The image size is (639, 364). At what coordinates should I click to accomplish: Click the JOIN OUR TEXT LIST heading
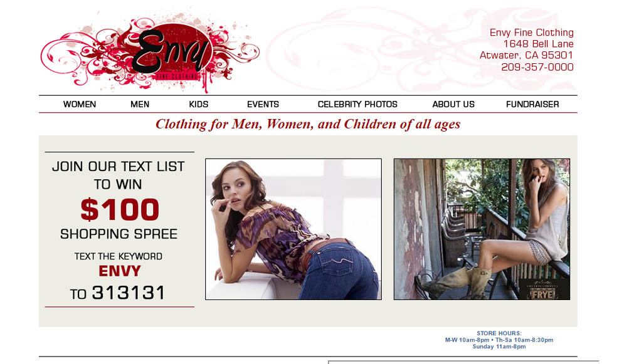(x=118, y=167)
